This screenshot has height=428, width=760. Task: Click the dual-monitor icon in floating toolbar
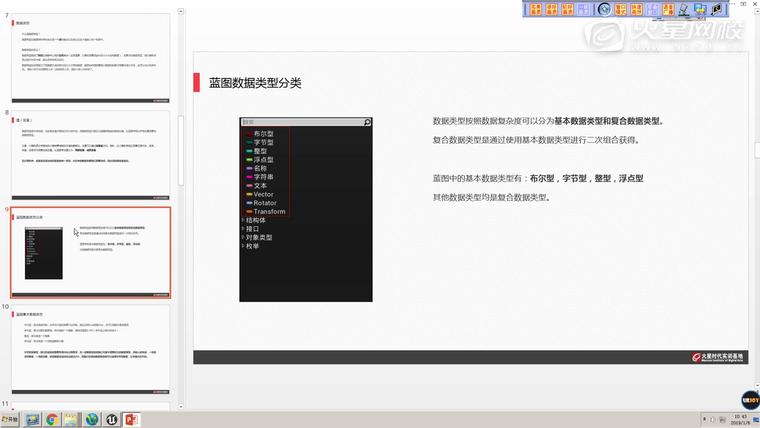pyautogui.click(x=700, y=9)
